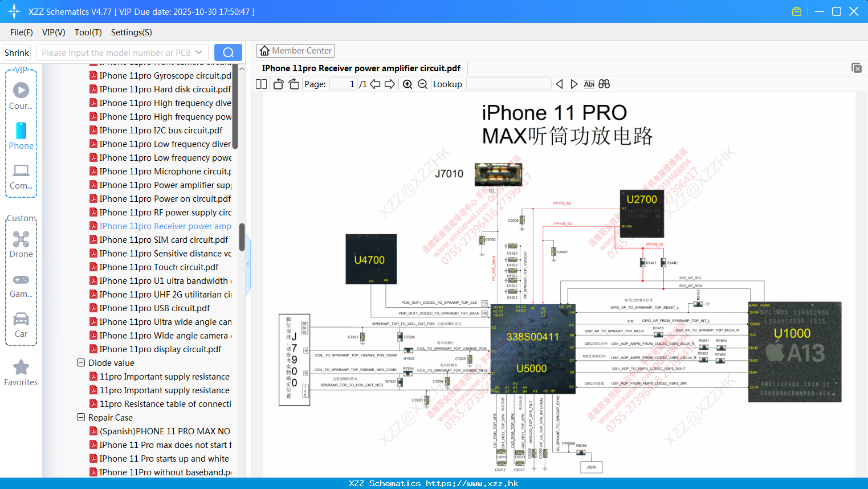
Task: Open iPhone 11pro Gyroscope circuit.pdf
Action: (161, 75)
